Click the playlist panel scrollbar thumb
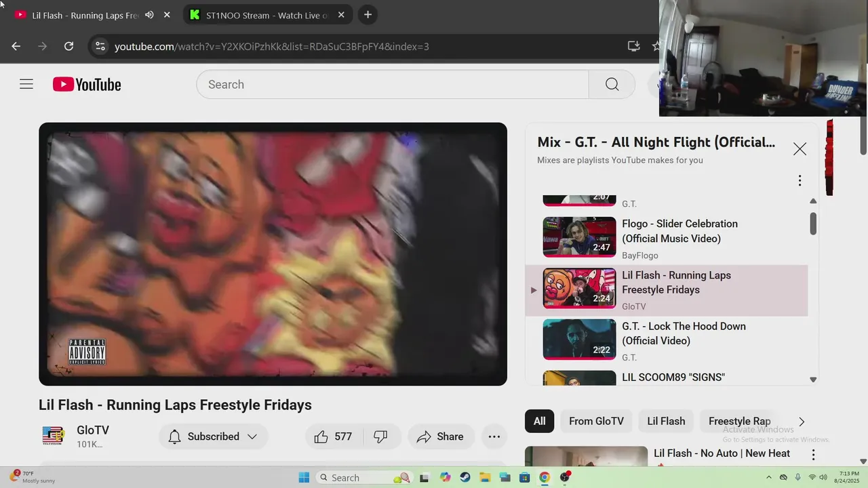The image size is (868, 488). 813,224
